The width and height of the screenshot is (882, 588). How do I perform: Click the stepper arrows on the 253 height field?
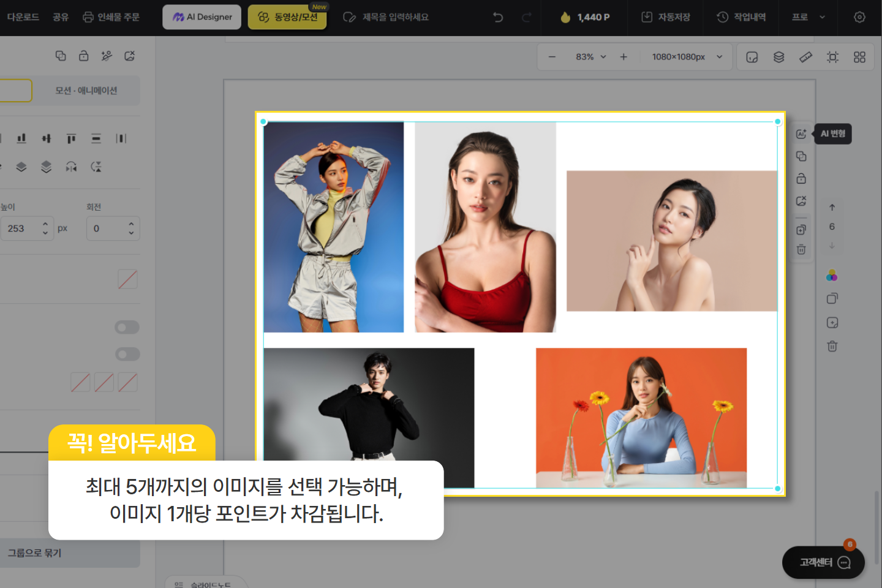(x=45, y=228)
